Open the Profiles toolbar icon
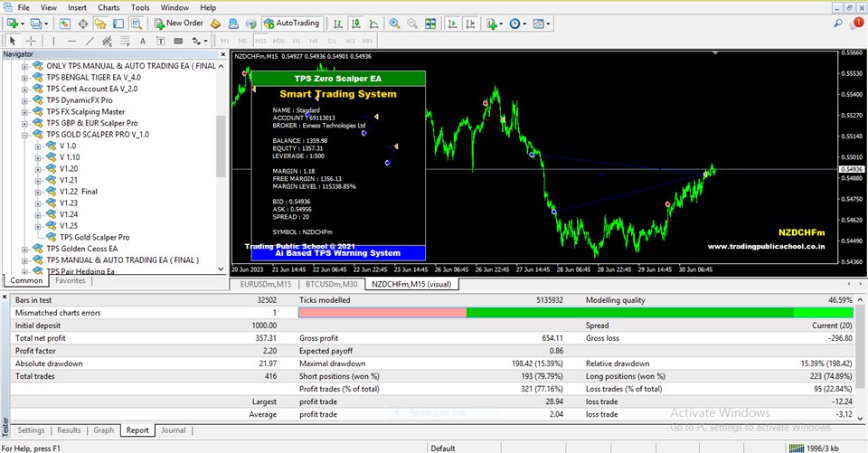 click(x=36, y=24)
